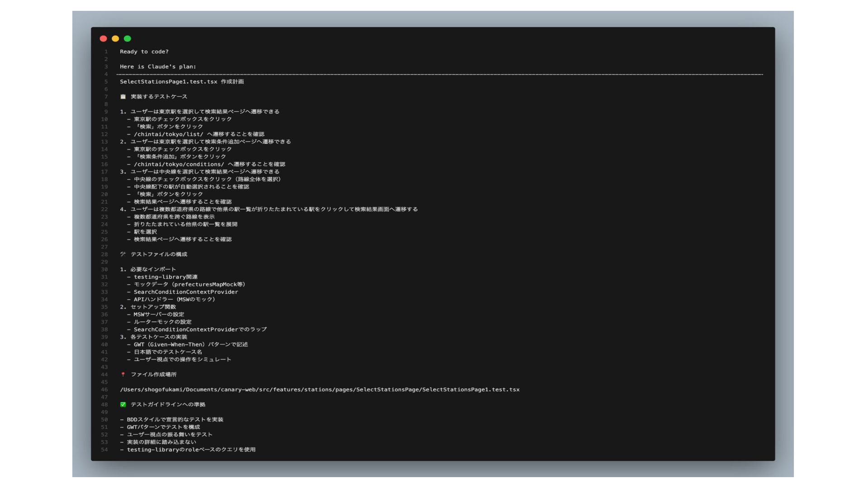Click the yellow minimize window dot
Screen dimensions: 868x488
pos(115,38)
